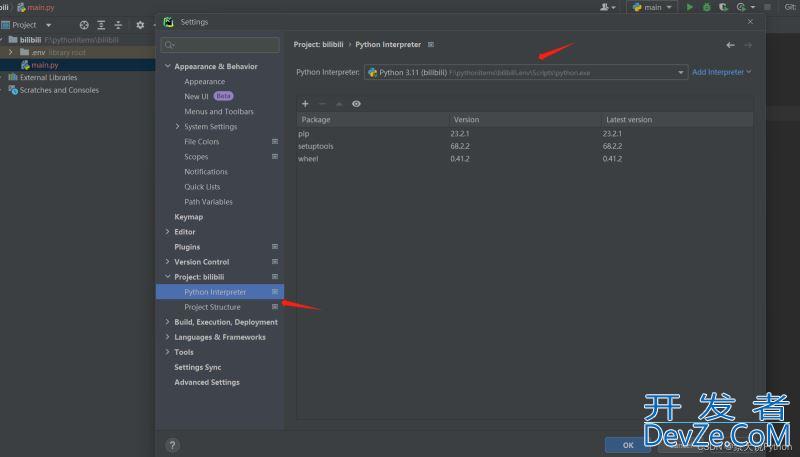The height and width of the screenshot is (457, 800).
Task: Open External Libraries in project tree
Action: point(48,78)
